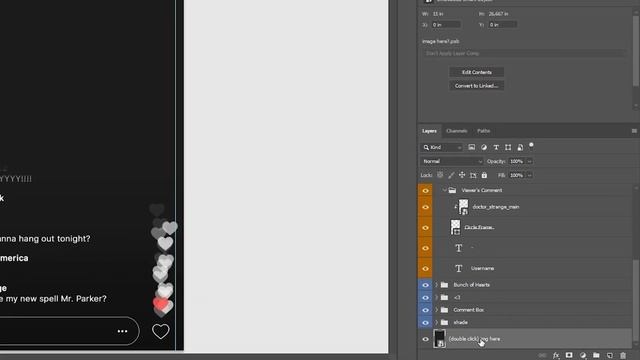Switch to the Channels tab
This screenshot has height=360, width=640.
(x=456, y=131)
